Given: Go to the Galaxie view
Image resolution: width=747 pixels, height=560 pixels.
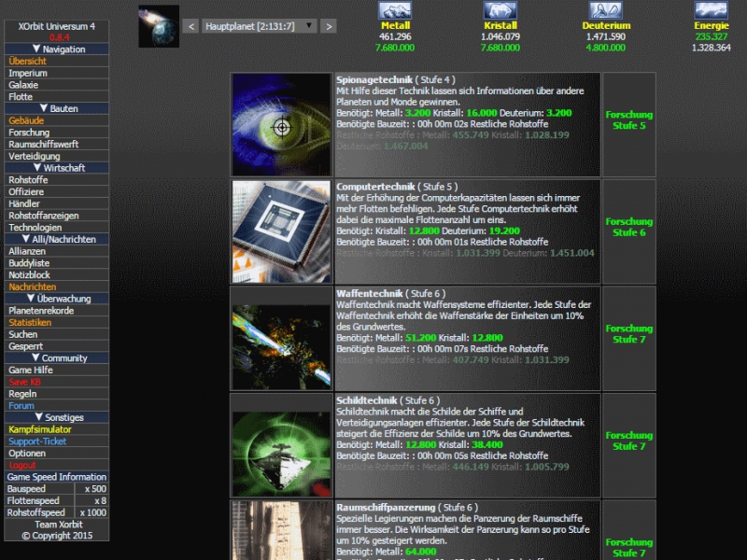Looking at the screenshot, I should click(23, 85).
